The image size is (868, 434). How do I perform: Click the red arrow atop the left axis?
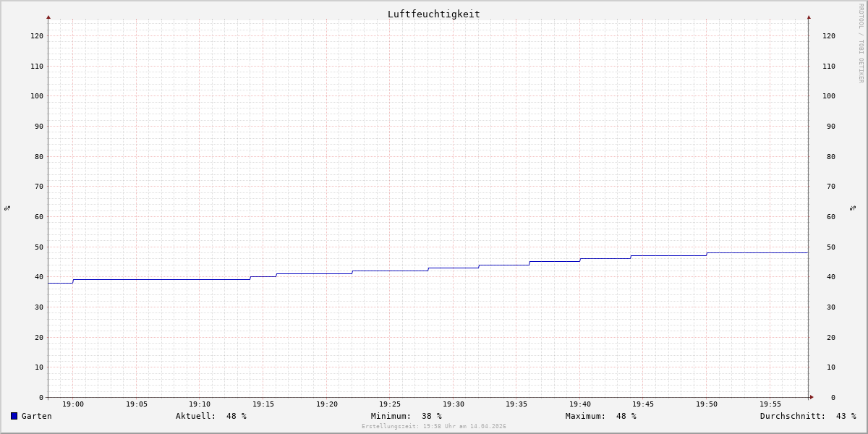pos(48,17)
